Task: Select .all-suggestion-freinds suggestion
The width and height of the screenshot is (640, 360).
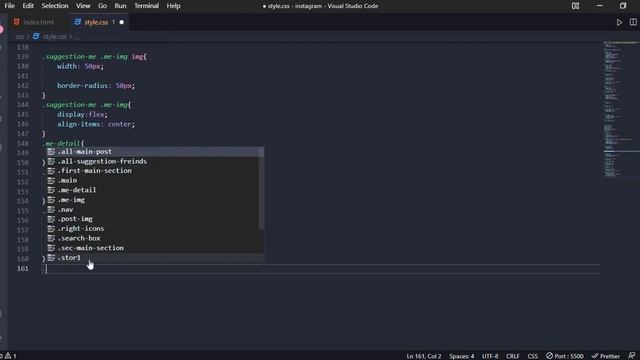Action: (x=154, y=161)
